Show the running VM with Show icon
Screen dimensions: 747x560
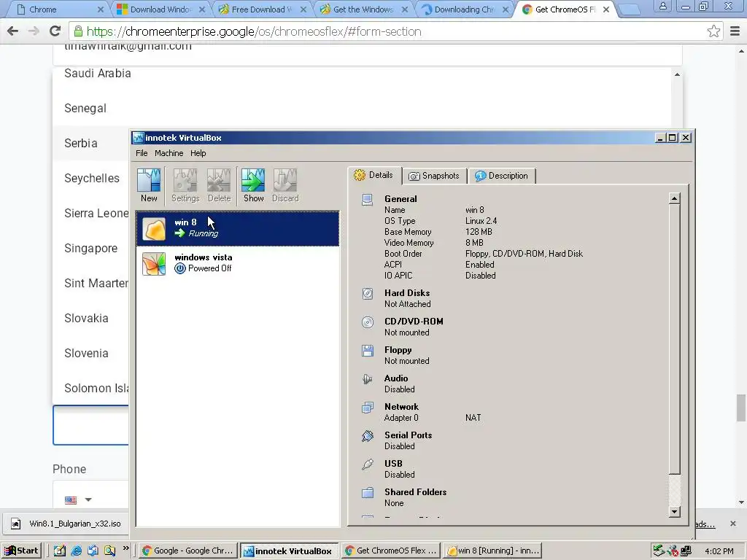tap(253, 186)
